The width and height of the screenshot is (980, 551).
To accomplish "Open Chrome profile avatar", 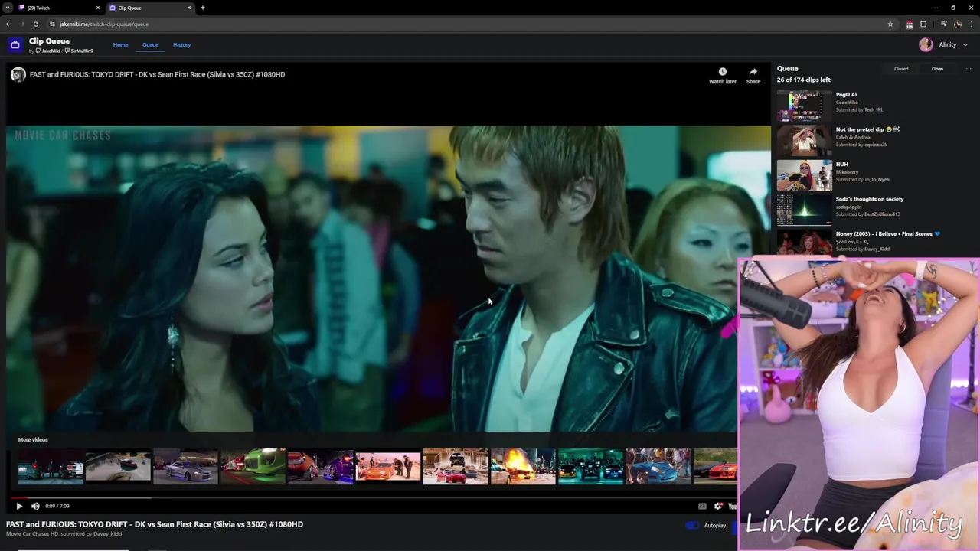I will (957, 24).
